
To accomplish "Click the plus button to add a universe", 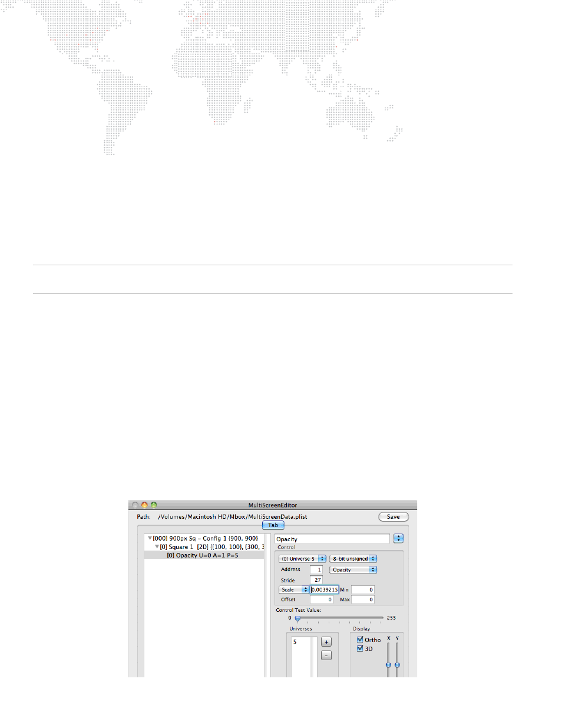I will point(326,642).
